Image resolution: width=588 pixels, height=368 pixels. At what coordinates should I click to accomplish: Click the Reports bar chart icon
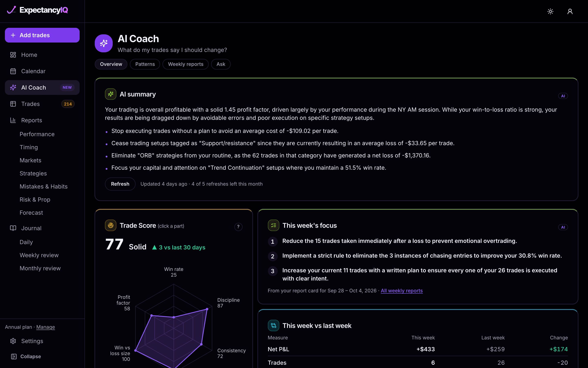pos(13,120)
